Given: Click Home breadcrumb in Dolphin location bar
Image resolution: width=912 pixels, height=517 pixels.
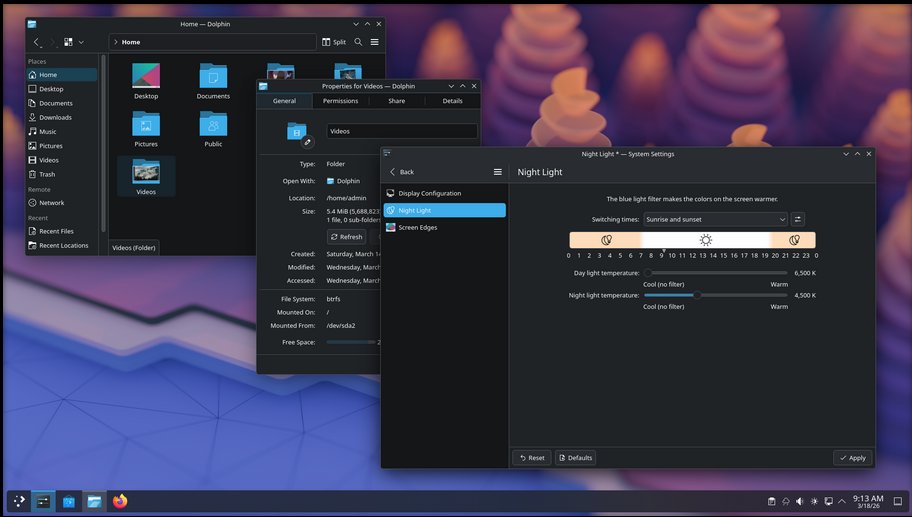Looking at the screenshot, I should point(131,42).
